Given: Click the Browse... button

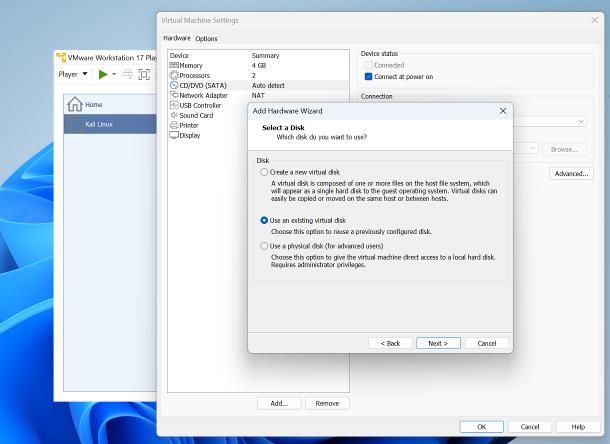Looking at the screenshot, I should tap(564, 149).
